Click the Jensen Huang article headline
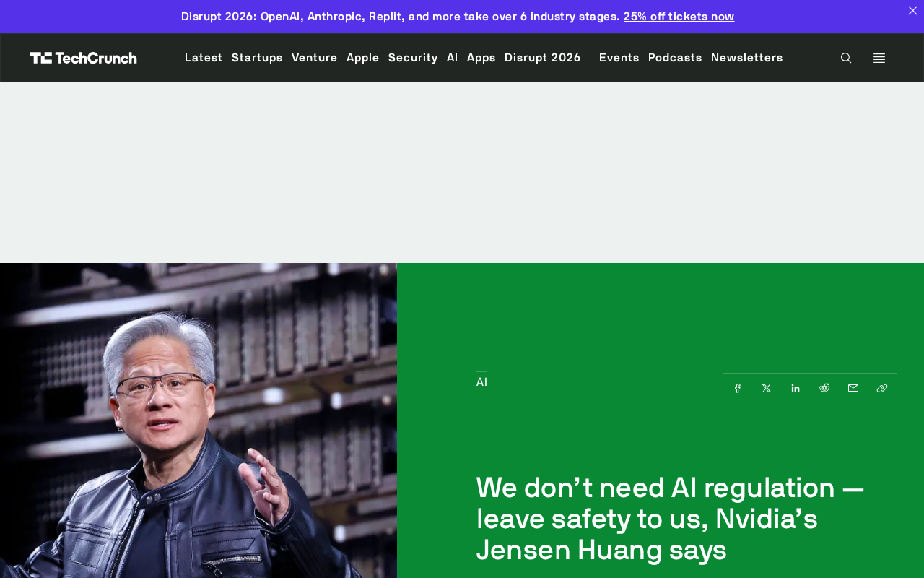 coord(671,519)
